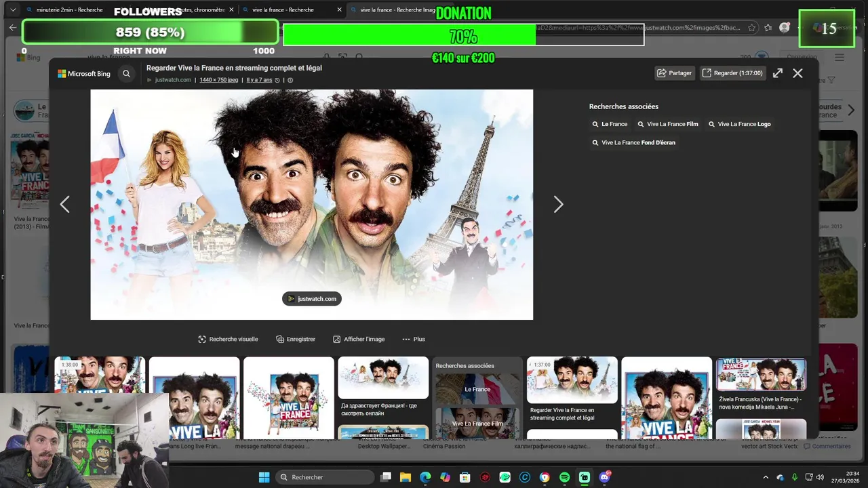Open the Microsoft Bing logo in viewer
The width and height of the screenshot is (868, 488).
click(84, 73)
